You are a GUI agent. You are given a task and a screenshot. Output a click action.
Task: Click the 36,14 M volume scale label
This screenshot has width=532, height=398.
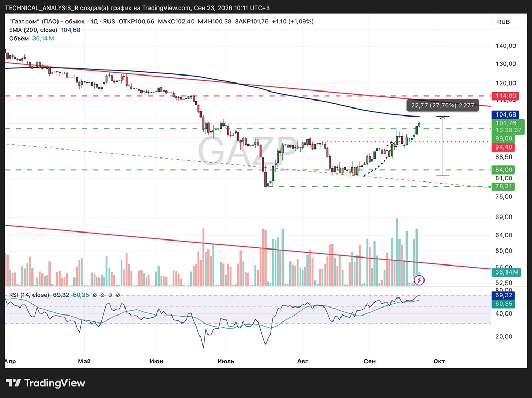pos(506,272)
